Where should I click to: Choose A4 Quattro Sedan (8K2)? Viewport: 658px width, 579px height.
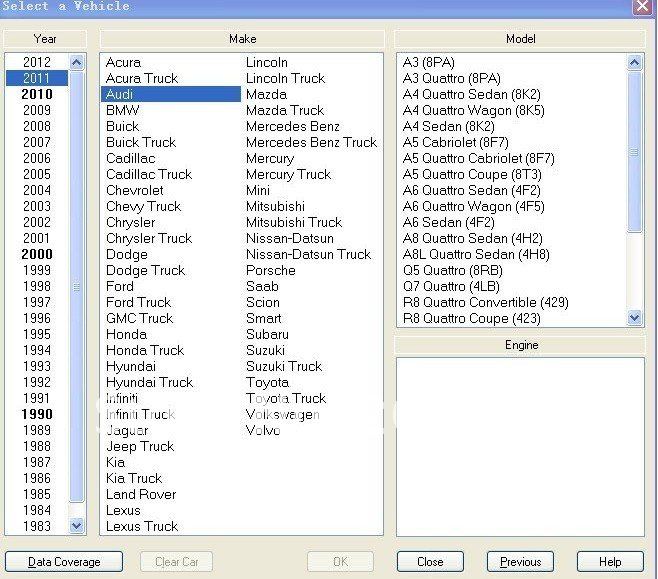(472, 94)
